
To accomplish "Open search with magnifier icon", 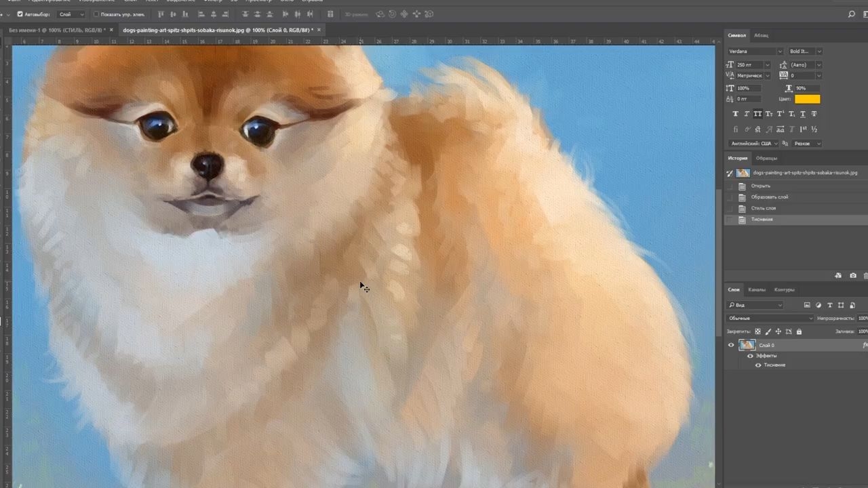I will (852, 14).
